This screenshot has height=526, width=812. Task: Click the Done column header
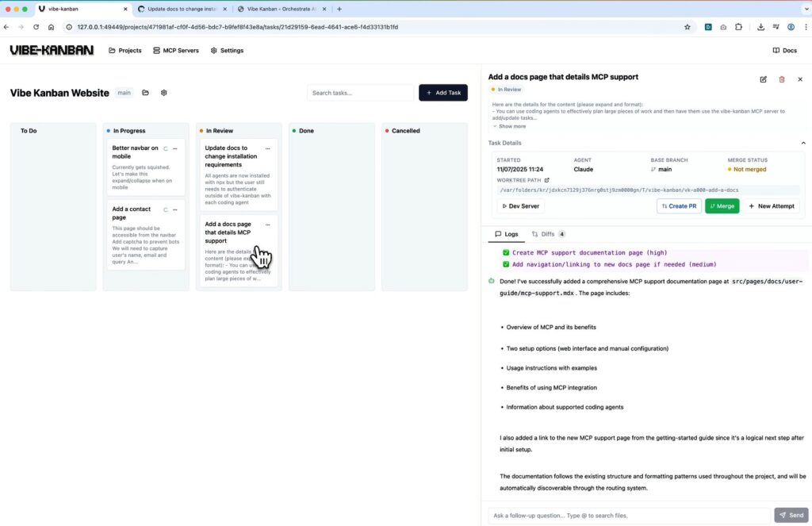[306, 131]
